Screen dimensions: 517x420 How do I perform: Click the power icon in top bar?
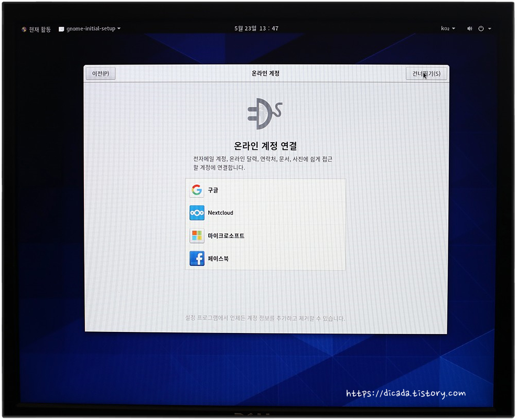tap(481, 29)
